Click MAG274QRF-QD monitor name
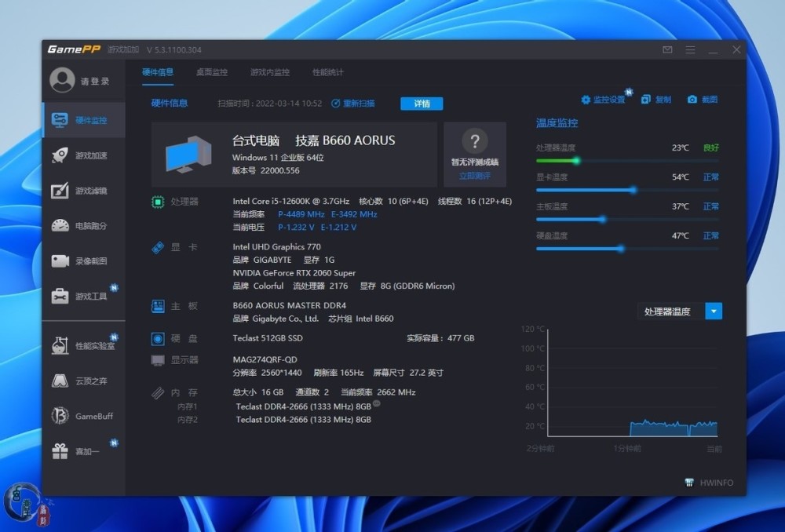 pyautogui.click(x=265, y=359)
